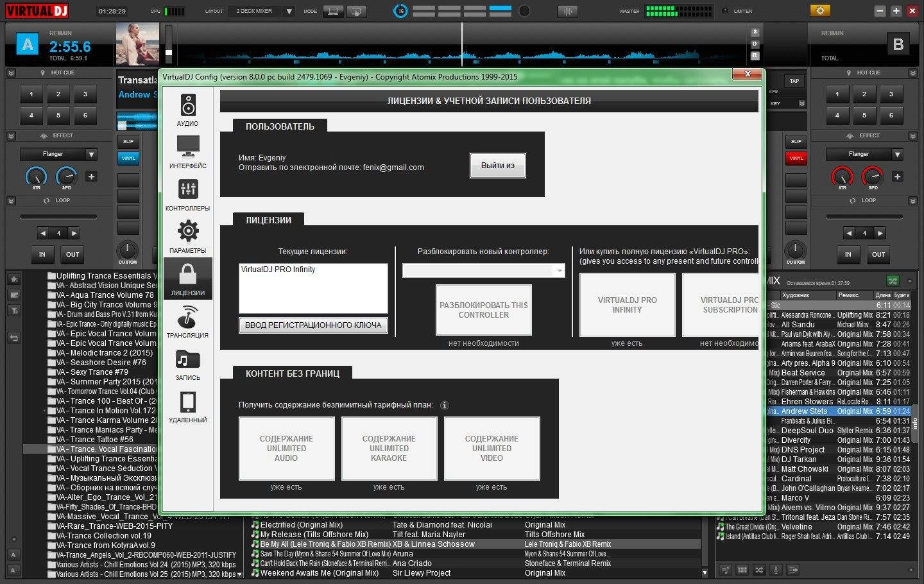Select Andrew Stets row in automix list
Screen dimensions: 924x584
click(x=839, y=411)
